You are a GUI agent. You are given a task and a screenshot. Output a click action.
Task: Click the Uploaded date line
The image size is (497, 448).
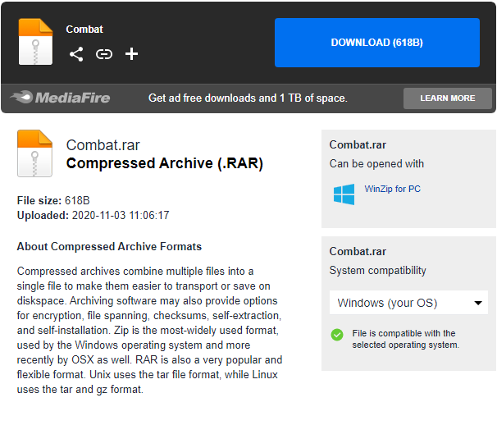pyautogui.click(x=93, y=215)
